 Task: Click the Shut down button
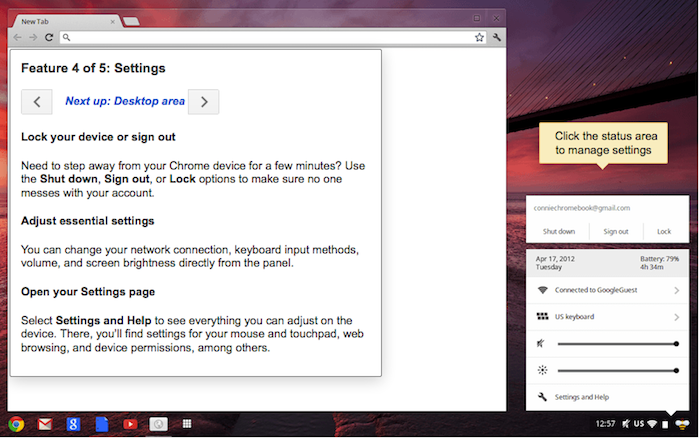[559, 231]
